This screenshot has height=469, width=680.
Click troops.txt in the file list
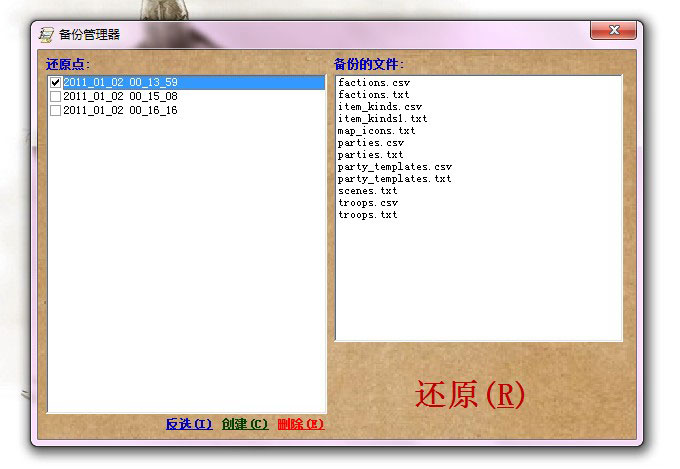tap(367, 215)
